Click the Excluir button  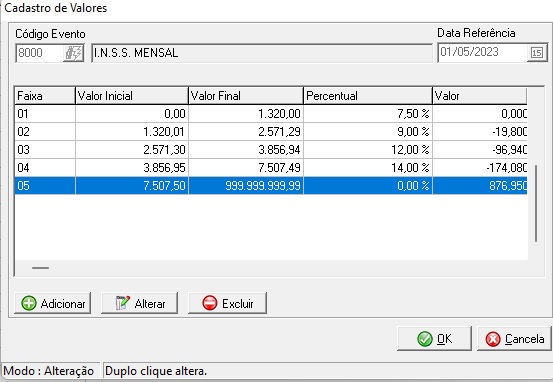227,303
